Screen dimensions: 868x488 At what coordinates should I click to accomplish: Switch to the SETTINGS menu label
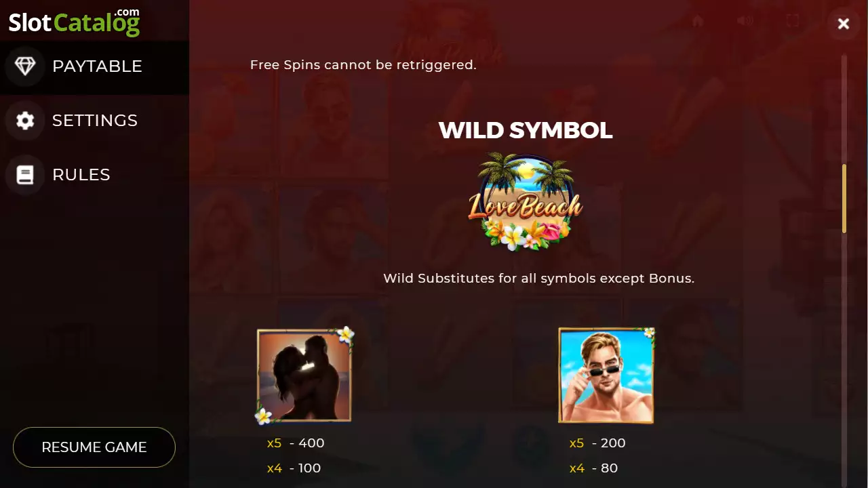pos(95,121)
